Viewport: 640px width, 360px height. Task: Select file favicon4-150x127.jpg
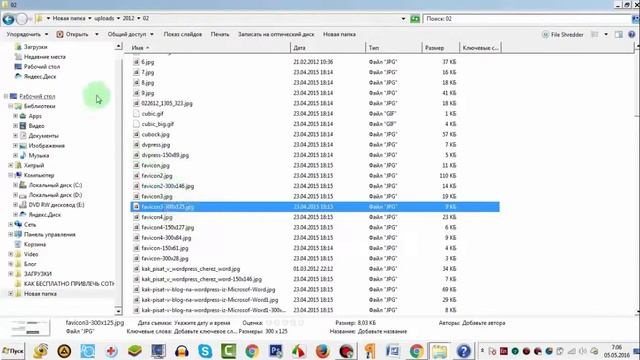(167, 227)
